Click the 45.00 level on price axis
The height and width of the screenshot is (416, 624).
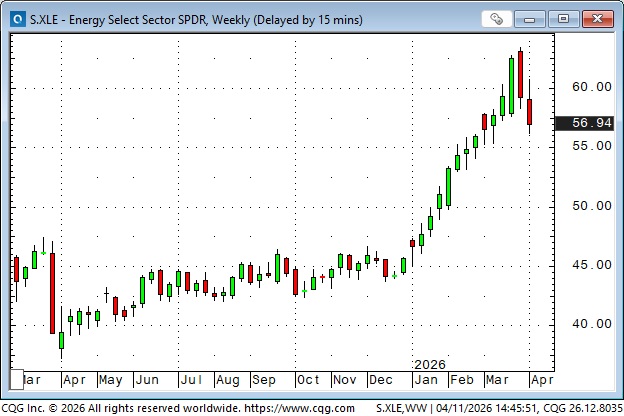click(592, 265)
